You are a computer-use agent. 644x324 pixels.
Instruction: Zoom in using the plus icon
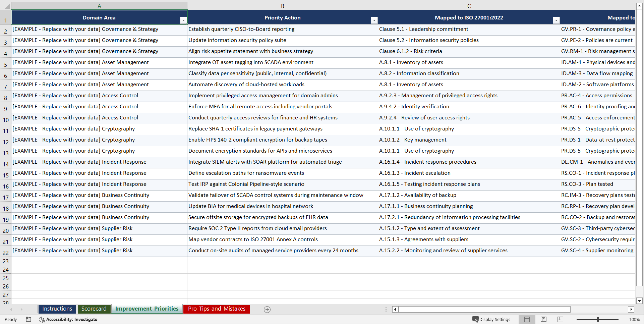click(x=622, y=319)
